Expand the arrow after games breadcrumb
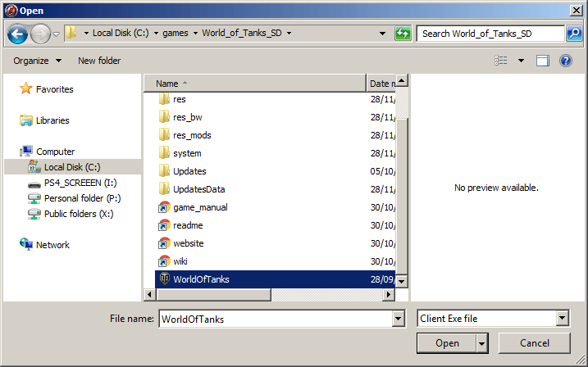Viewport: 588px width, 367px height. pos(195,34)
